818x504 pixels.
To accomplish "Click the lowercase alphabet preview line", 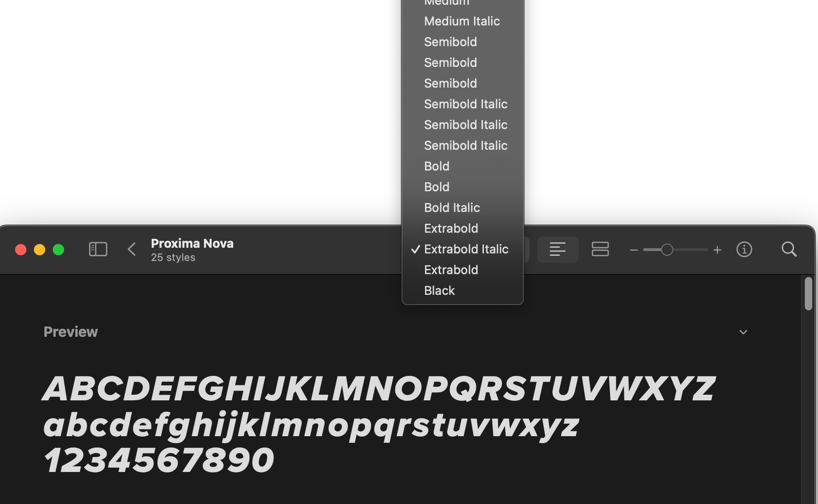I will point(311,426).
